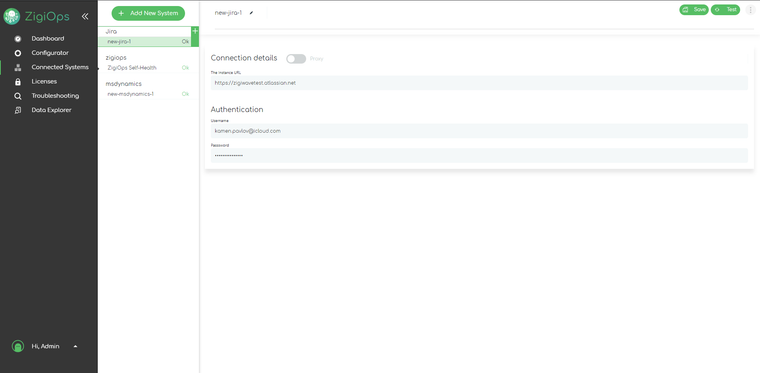Toggle the Proxy switch

296,59
